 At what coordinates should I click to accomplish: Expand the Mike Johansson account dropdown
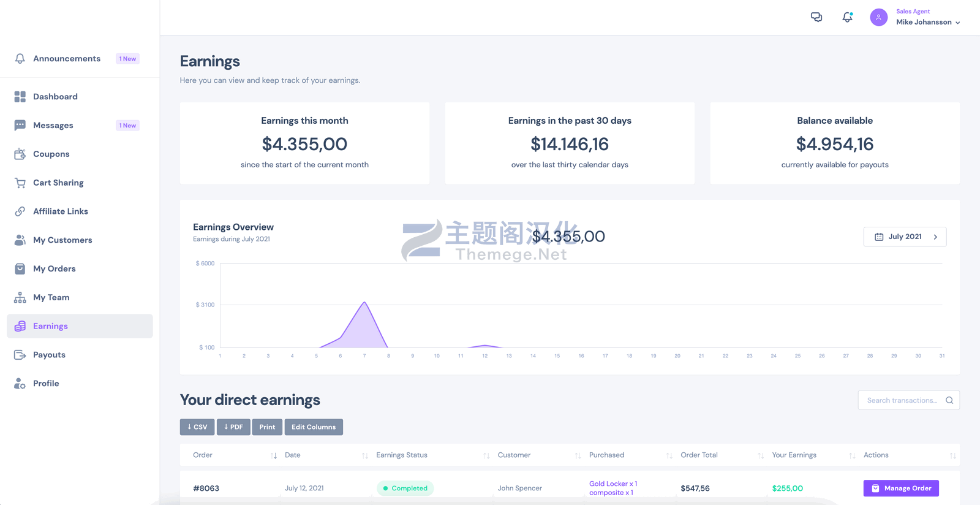coord(928,22)
